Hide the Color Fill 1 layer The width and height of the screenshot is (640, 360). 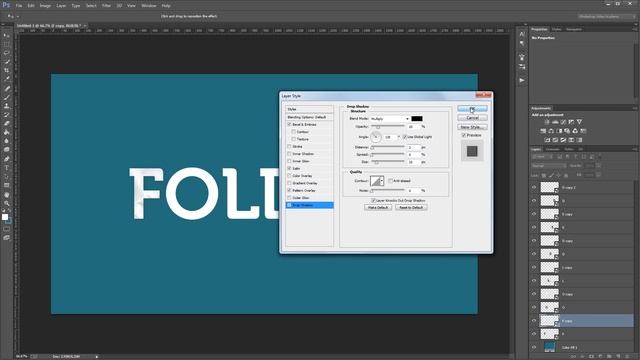(x=534, y=347)
